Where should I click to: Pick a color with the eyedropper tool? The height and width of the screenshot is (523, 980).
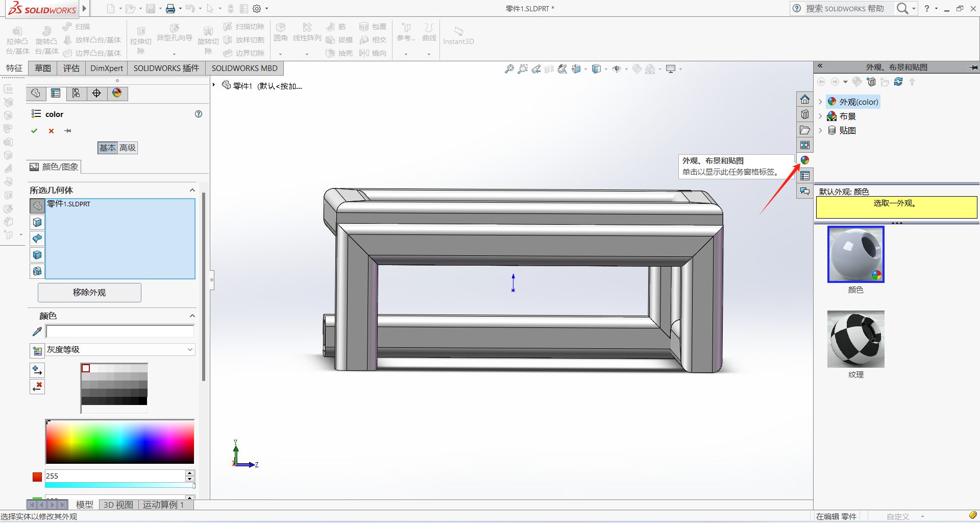pos(37,331)
